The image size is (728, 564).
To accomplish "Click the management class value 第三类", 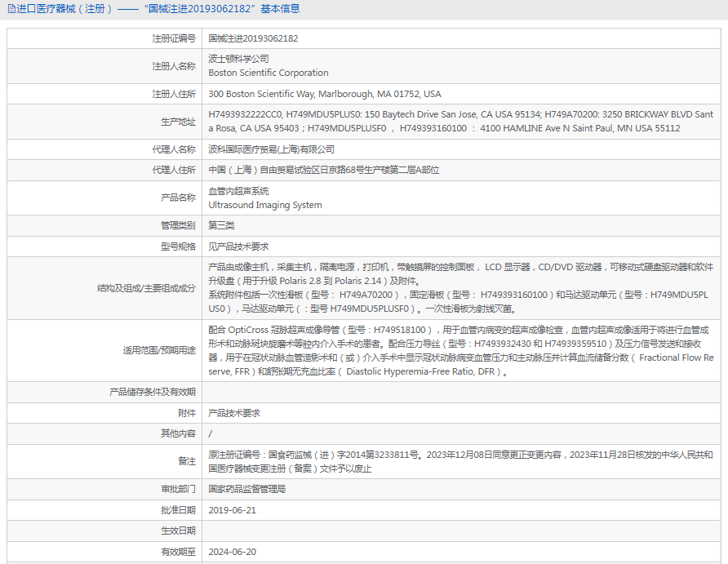I will 221,225.
